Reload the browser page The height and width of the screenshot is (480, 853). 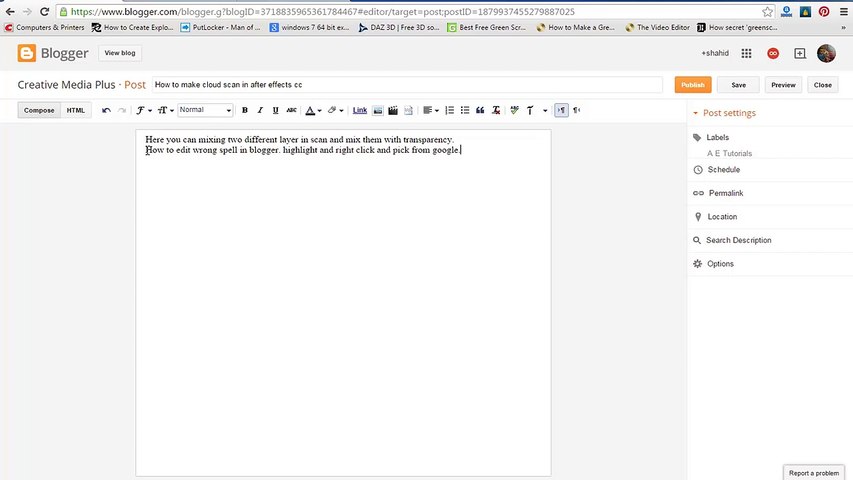(45, 11)
